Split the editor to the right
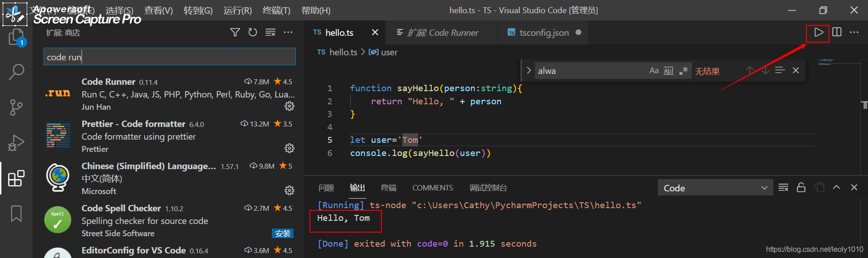Image resolution: width=868 pixels, height=258 pixels. pos(837,32)
